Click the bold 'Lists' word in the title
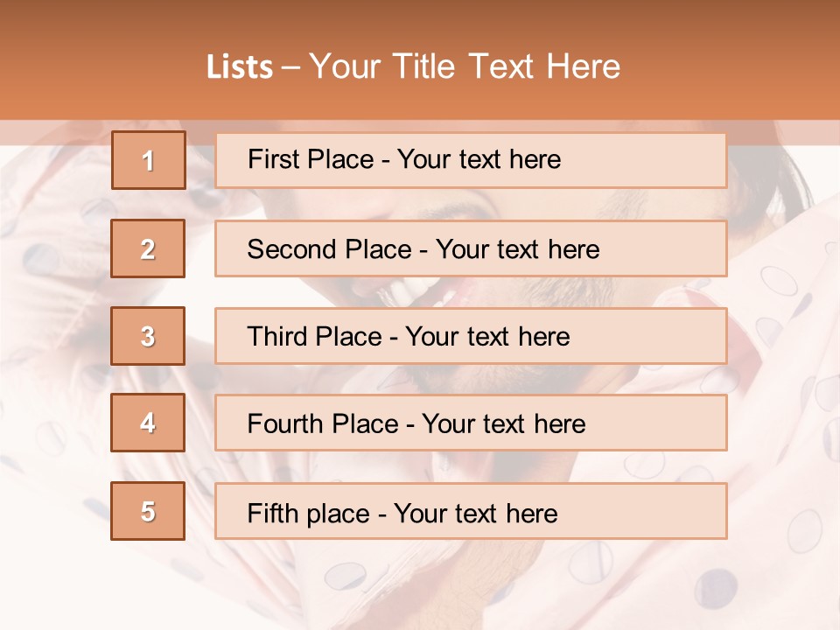The height and width of the screenshot is (630, 840). (239, 67)
